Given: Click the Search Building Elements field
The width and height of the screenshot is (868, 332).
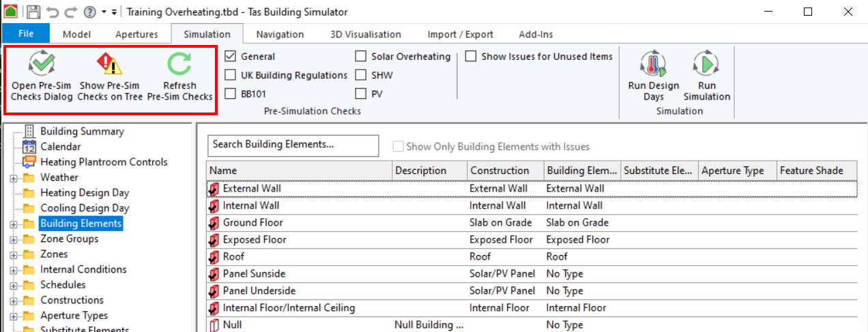Looking at the screenshot, I should click(293, 145).
